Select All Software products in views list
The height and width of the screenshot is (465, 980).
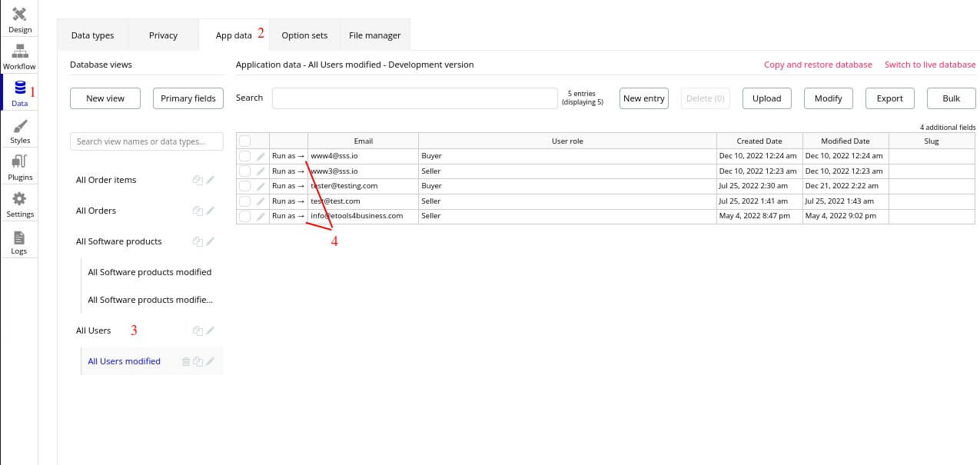click(x=118, y=241)
